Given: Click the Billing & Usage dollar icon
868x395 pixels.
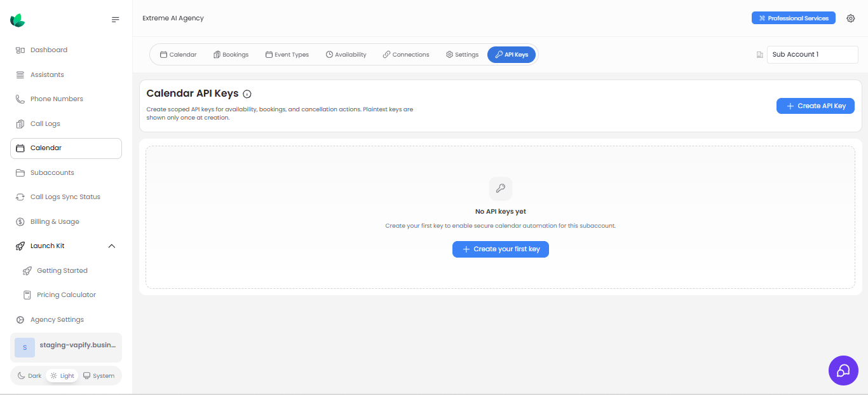Looking at the screenshot, I should click(20, 222).
